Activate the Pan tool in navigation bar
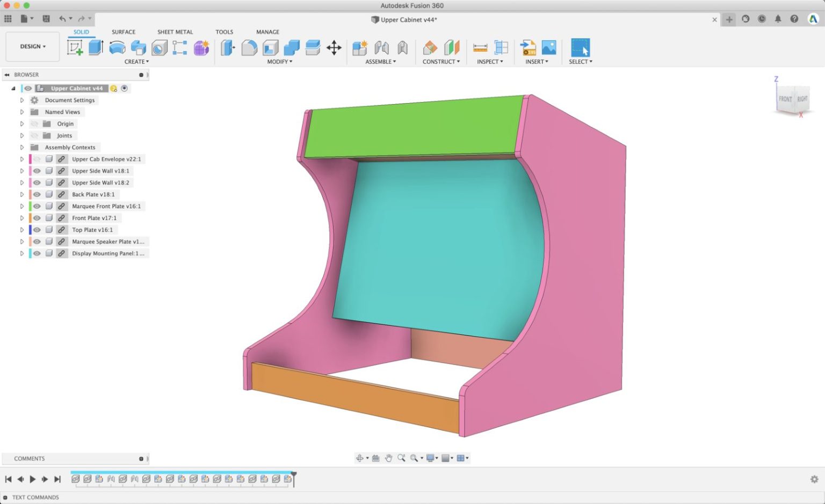 click(389, 458)
